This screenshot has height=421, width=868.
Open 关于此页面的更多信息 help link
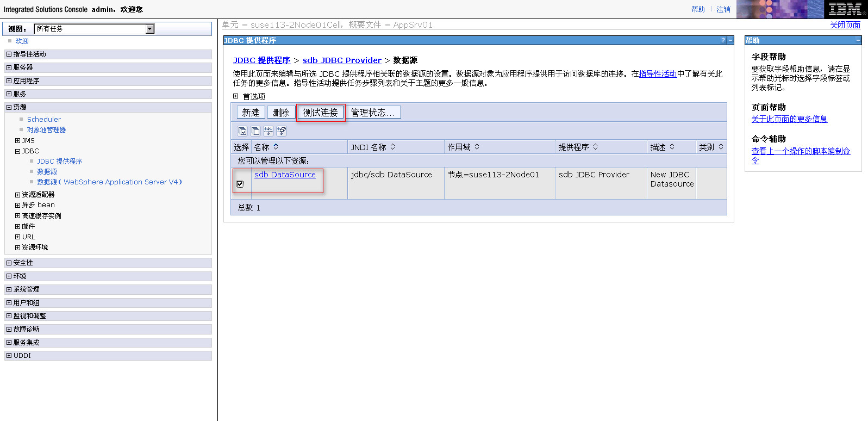tap(789, 119)
